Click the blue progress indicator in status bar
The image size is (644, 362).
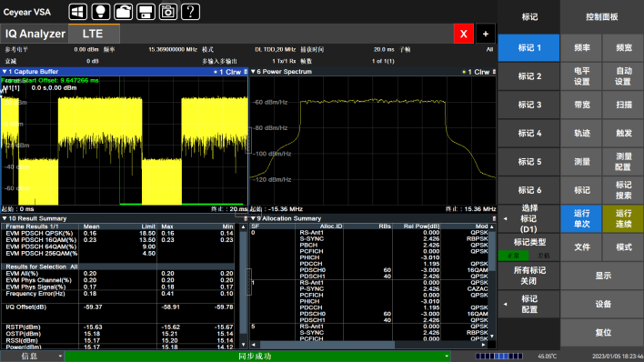pos(499,357)
